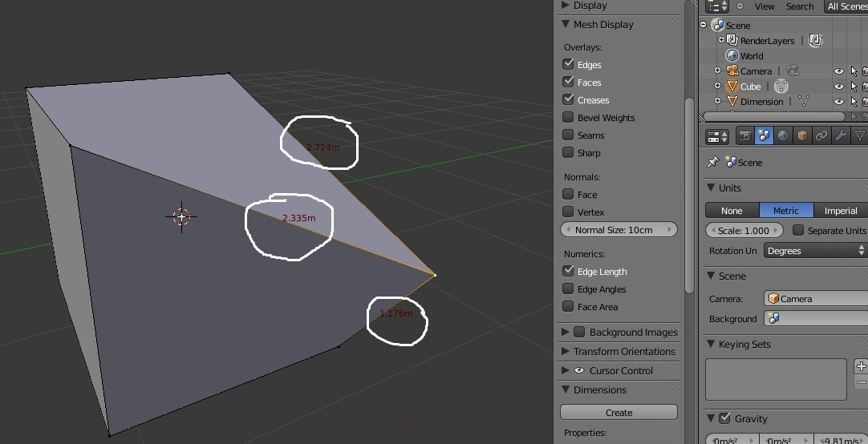The width and height of the screenshot is (868, 444).
Task: Enable Face normals checkbox
Action: coord(568,194)
